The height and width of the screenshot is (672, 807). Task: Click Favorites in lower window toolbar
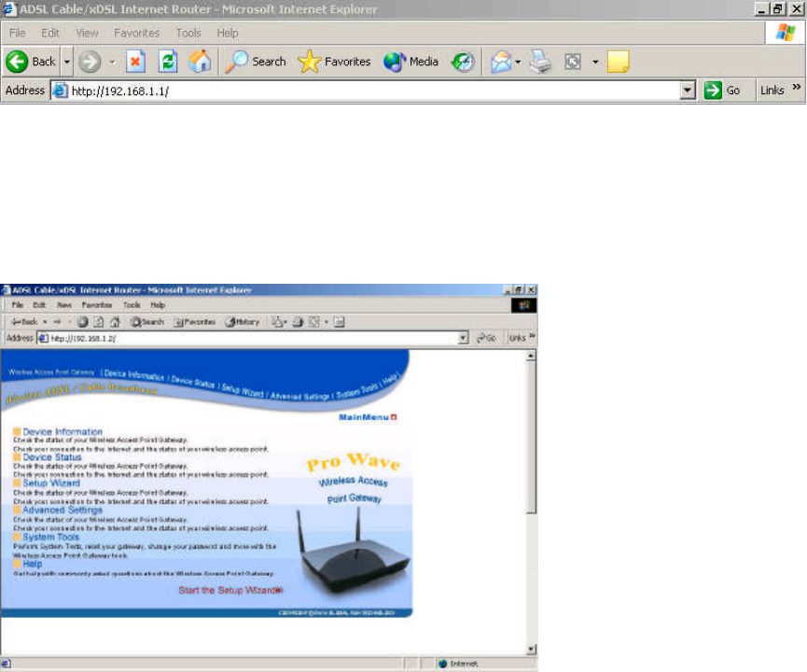[x=195, y=322]
